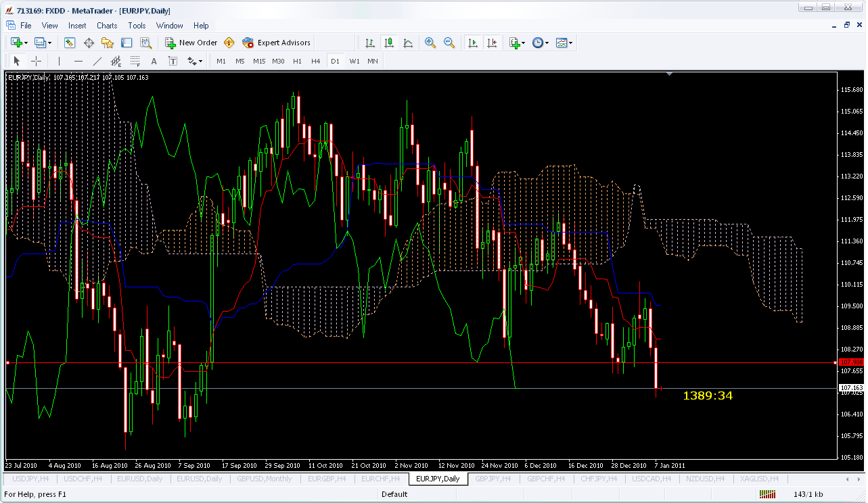Screen dimensions: 868x503
Task: Select the arrow cursor tool
Action: [x=17, y=61]
